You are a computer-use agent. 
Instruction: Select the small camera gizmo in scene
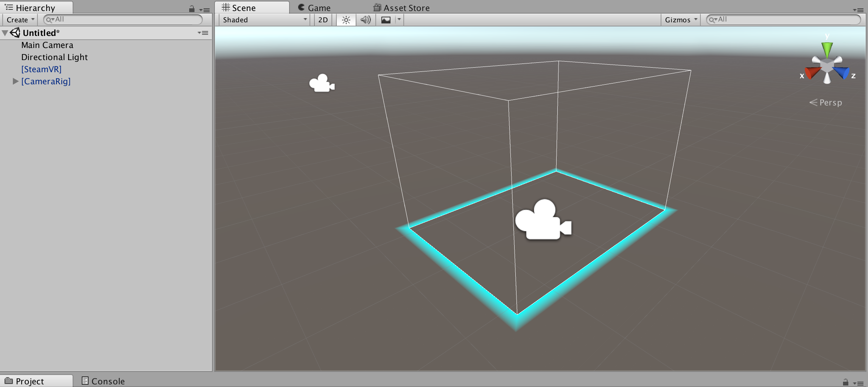point(322,83)
